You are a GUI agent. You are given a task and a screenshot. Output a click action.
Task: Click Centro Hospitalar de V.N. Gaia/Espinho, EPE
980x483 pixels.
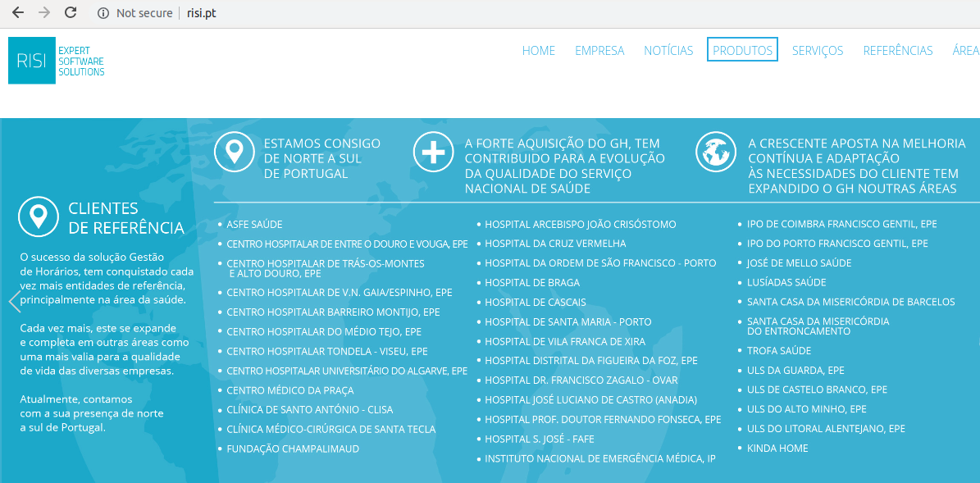340,293
